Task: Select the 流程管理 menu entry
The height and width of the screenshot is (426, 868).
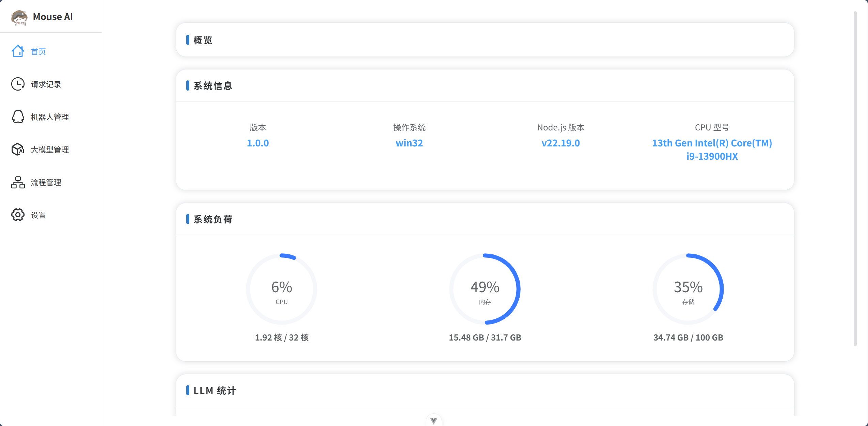Action: tap(46, 183)
